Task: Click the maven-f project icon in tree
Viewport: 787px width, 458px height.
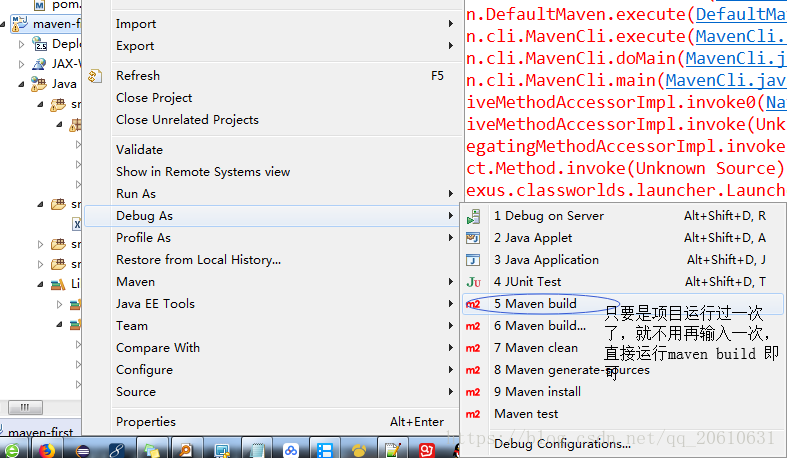Action: point(20,24)
